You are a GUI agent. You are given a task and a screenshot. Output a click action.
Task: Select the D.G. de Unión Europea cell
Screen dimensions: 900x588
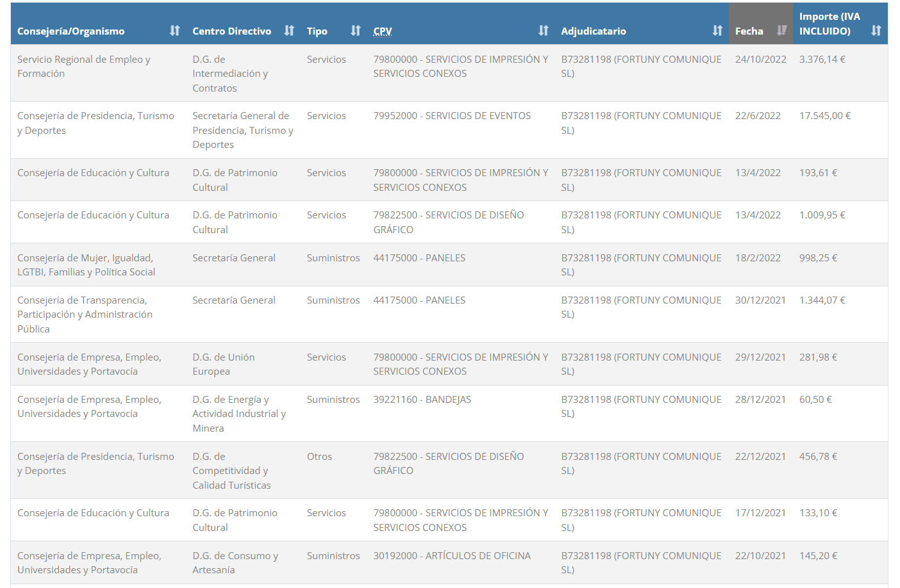tap(223, 364)
